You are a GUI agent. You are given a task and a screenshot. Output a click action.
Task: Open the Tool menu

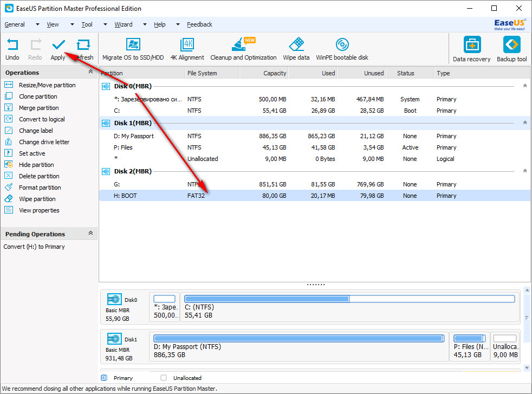(87, 24)
